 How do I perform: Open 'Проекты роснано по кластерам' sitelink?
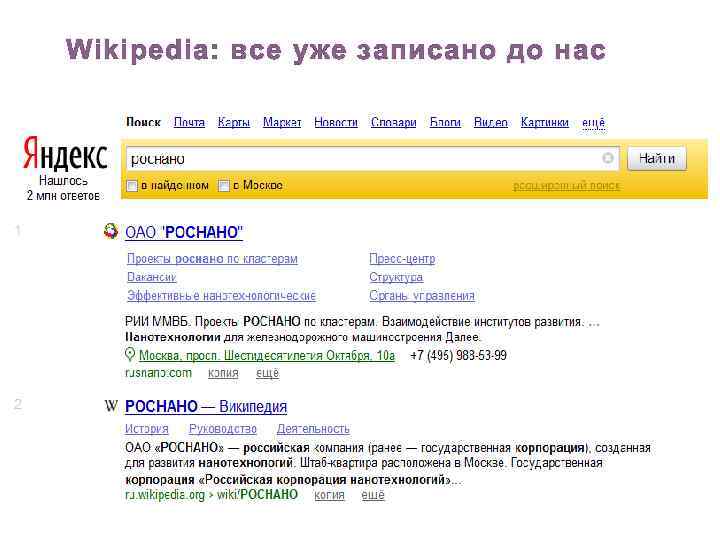pyautogui.click(x=212, y=259)
